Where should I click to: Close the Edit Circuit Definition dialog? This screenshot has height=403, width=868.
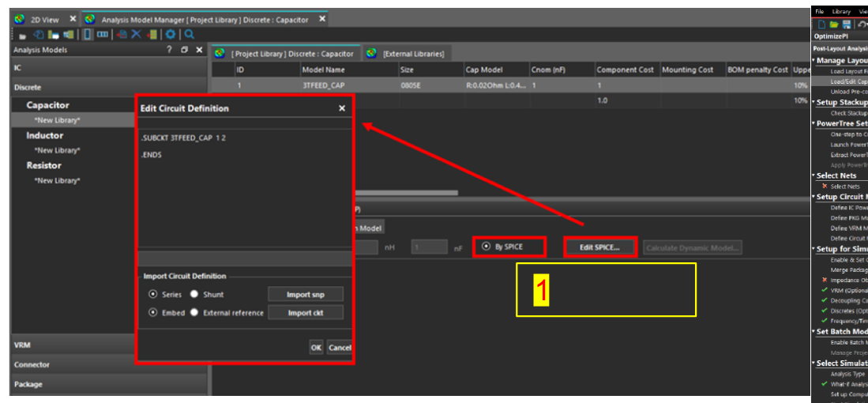pos(342,108)
